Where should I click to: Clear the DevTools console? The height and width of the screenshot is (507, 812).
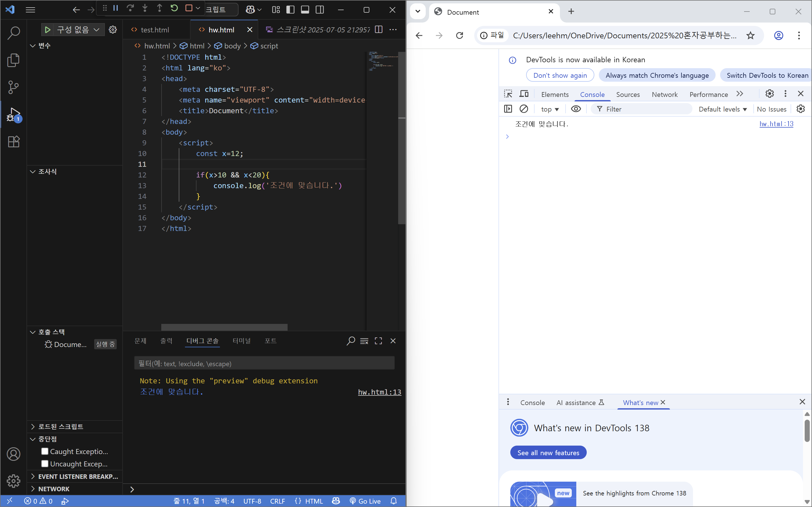(524, 109)
